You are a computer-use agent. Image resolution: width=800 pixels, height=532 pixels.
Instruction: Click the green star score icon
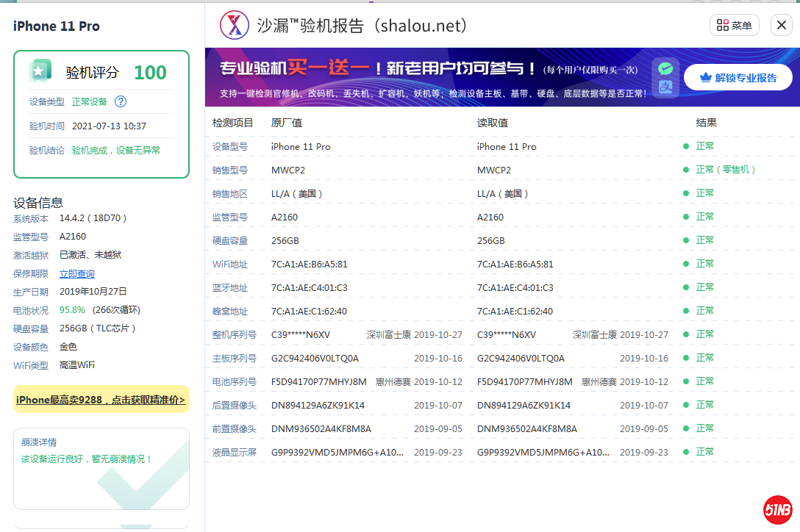pos(40,71)
